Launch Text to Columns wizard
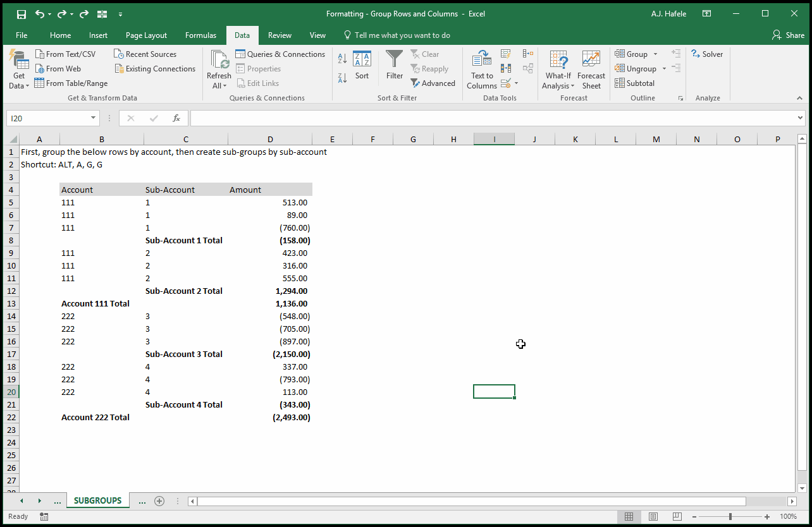The height and width of the screenshot is (527, 812). point(482,70)
